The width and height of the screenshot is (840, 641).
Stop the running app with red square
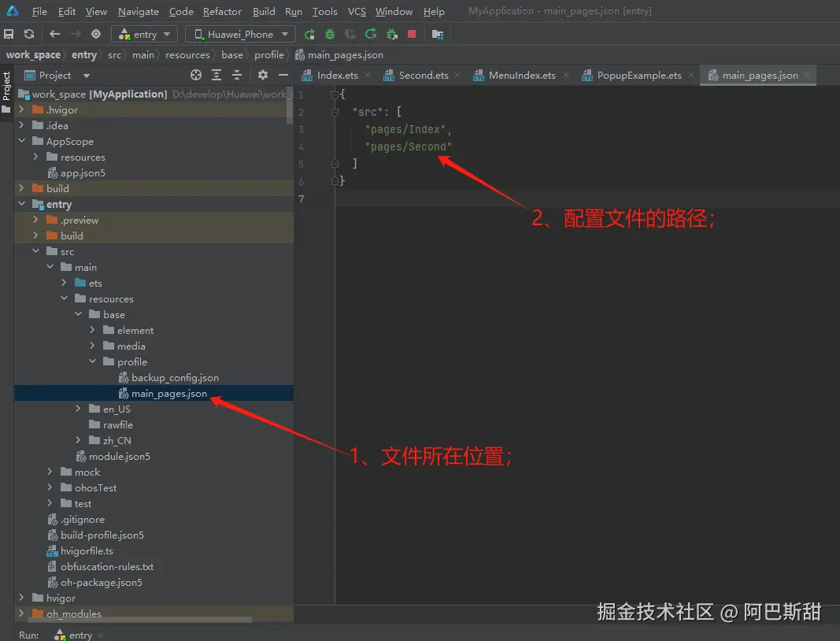pyautogui.click(x=412, y=35)
